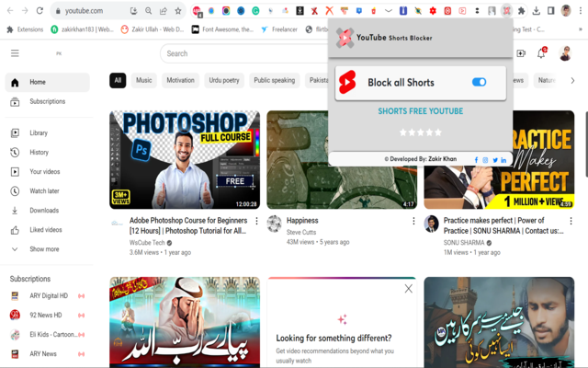This screenshot has height=368, width=588.
Task: Open options menu for Adobe Photoshop video
Action: pyautogui.click(x=256, y=221)
